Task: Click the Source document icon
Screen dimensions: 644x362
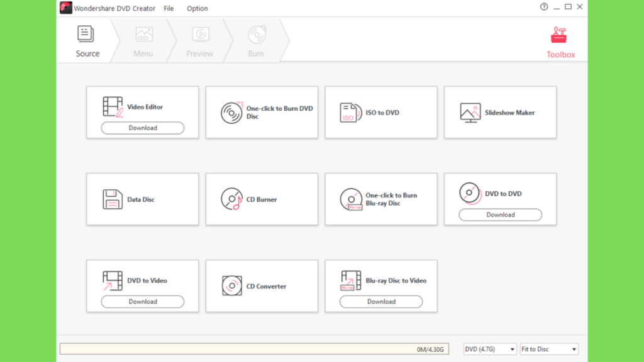Action: 86,34
